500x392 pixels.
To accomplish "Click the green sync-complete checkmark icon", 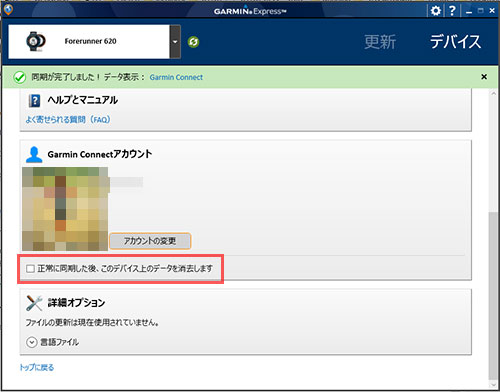I will click(x=20, y=78).
